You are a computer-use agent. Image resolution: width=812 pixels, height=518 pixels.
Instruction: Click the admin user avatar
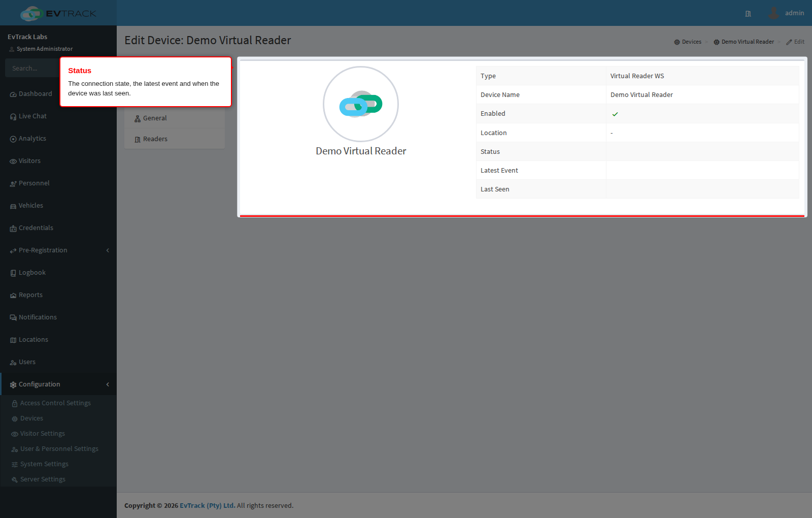pos(773,13)
